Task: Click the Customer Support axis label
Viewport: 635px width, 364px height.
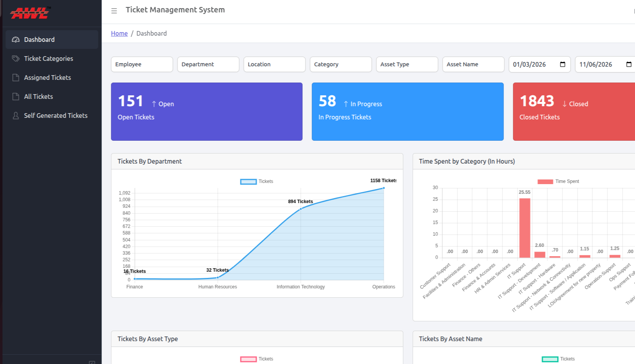Action: (436, 276)
